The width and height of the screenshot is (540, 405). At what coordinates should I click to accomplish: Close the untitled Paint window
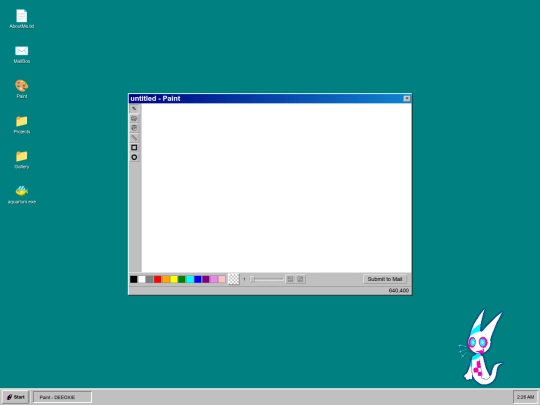point(407,98)
